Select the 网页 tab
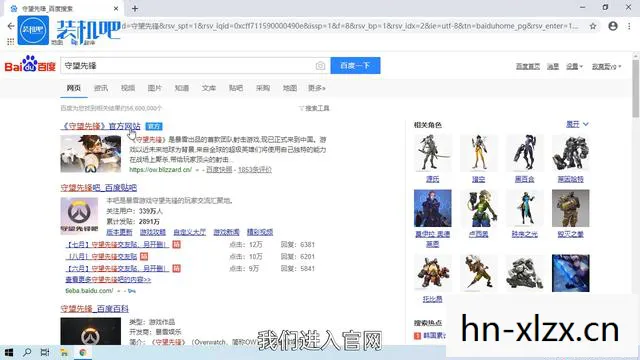The height and width of the screenshot is (360, 640). 74,88
